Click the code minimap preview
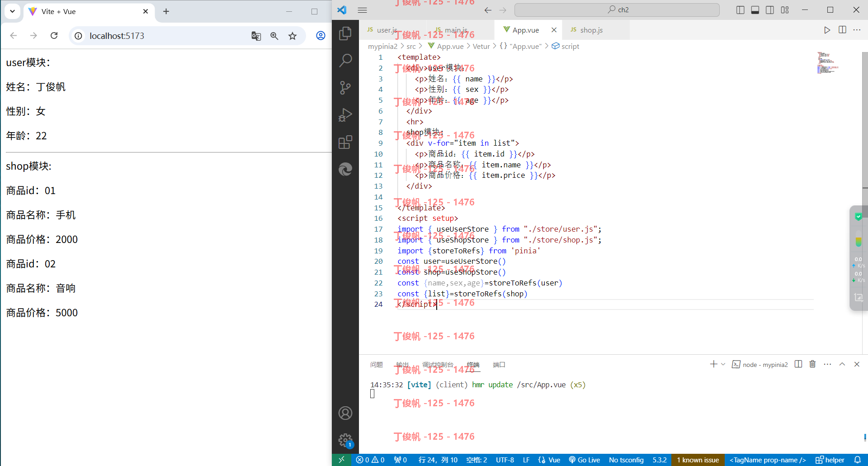This screenshot has width=868, height=466. (827, 62)
